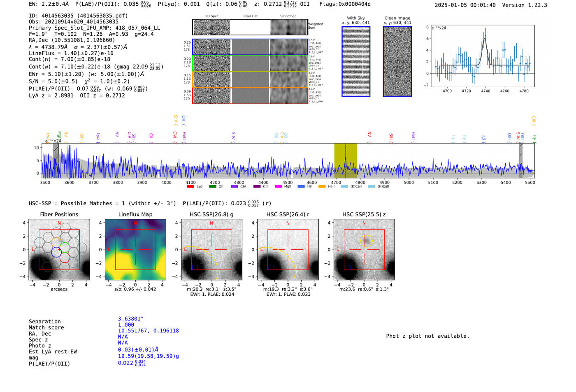Click the green OII legend swatch
The width and height of the screenshot is (576, 392).
(212, 186)
